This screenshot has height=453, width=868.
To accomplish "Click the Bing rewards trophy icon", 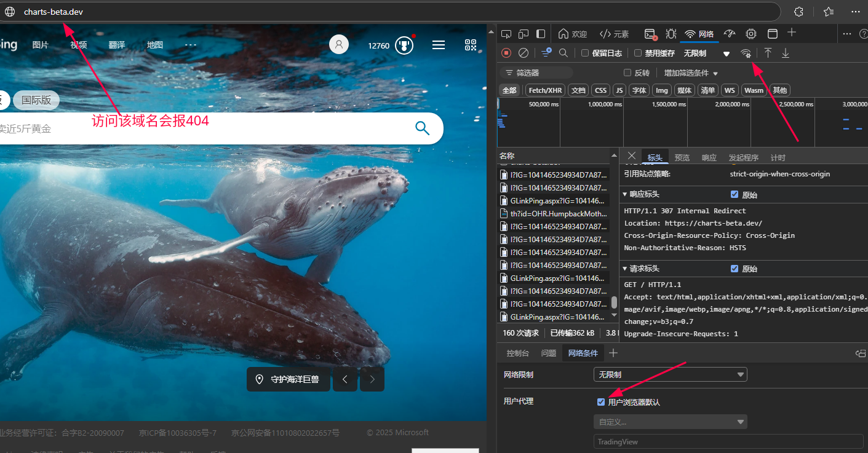I will pyautogui.click(x=404, y=45).
